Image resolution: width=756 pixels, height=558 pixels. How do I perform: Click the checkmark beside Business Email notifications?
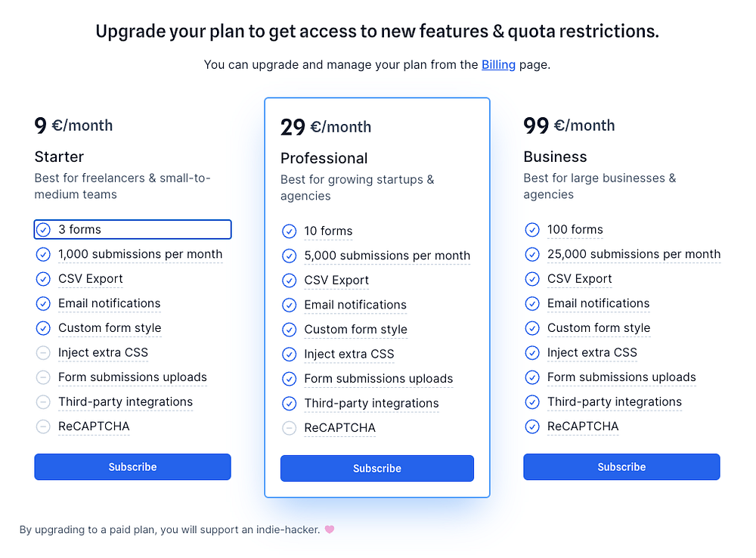point(532,304)
